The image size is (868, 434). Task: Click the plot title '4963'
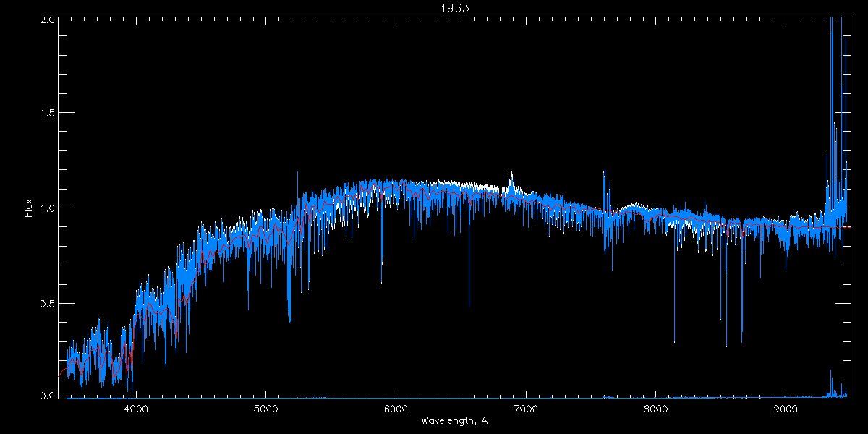tap(454, 9)
